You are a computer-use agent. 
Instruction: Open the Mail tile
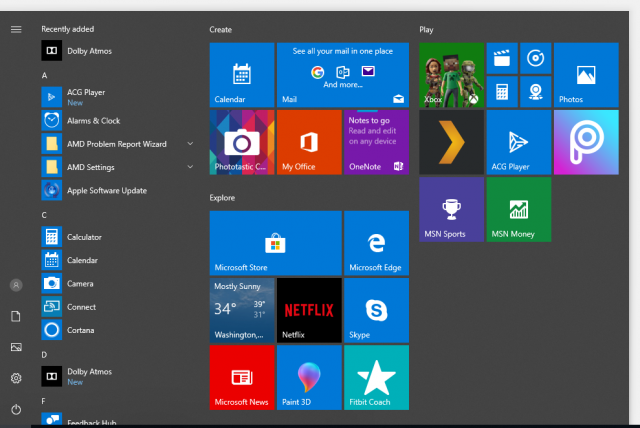(x=343, y=75)
